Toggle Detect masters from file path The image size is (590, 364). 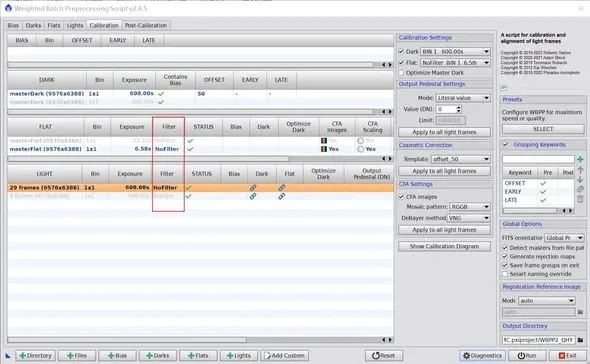click(505, 248)
